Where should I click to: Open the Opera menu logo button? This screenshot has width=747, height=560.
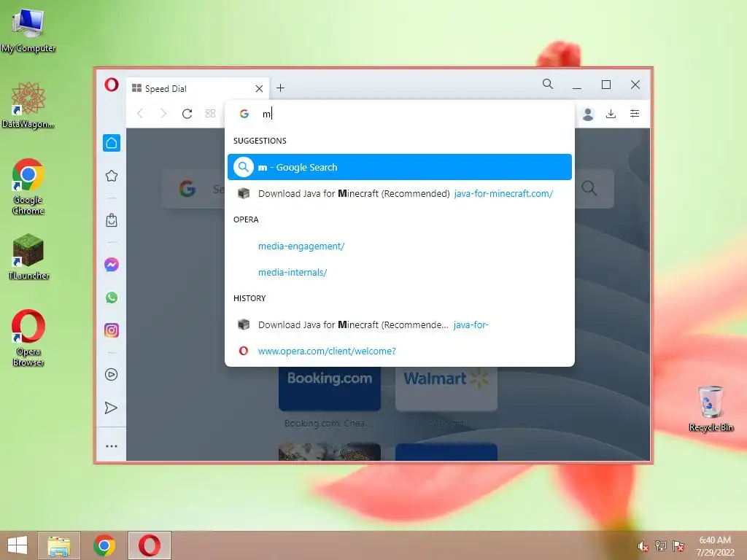click(x=112, y=85)
